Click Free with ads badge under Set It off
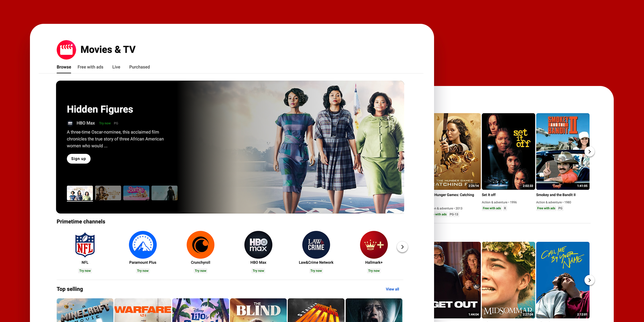The height and width of the screenshot is (322, 644). pos(492,208)
